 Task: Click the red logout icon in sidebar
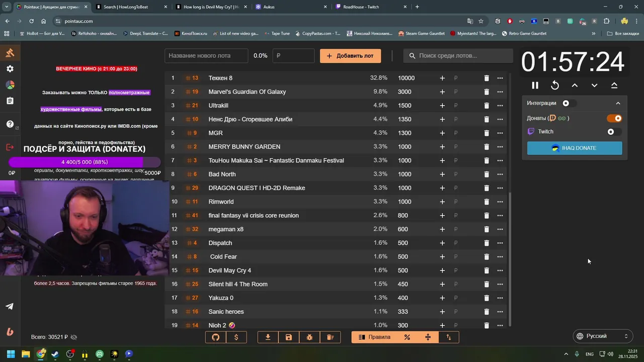10,147
